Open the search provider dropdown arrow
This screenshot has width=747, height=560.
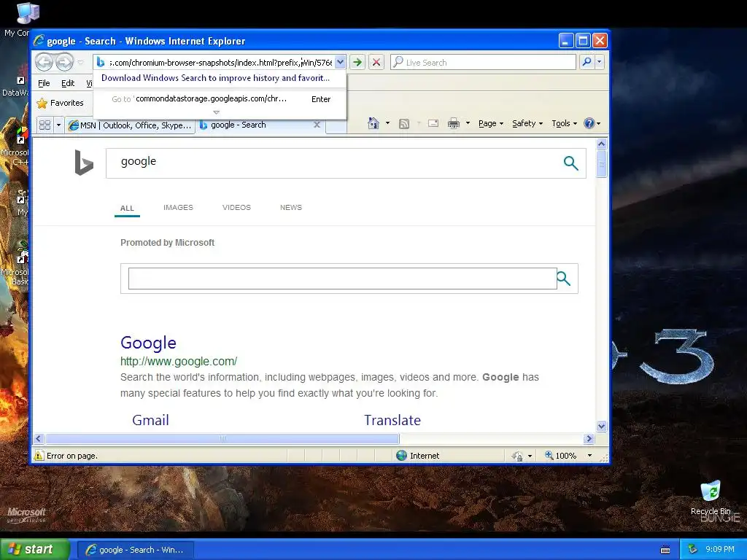pyautogui.click(x=600, y=62)
